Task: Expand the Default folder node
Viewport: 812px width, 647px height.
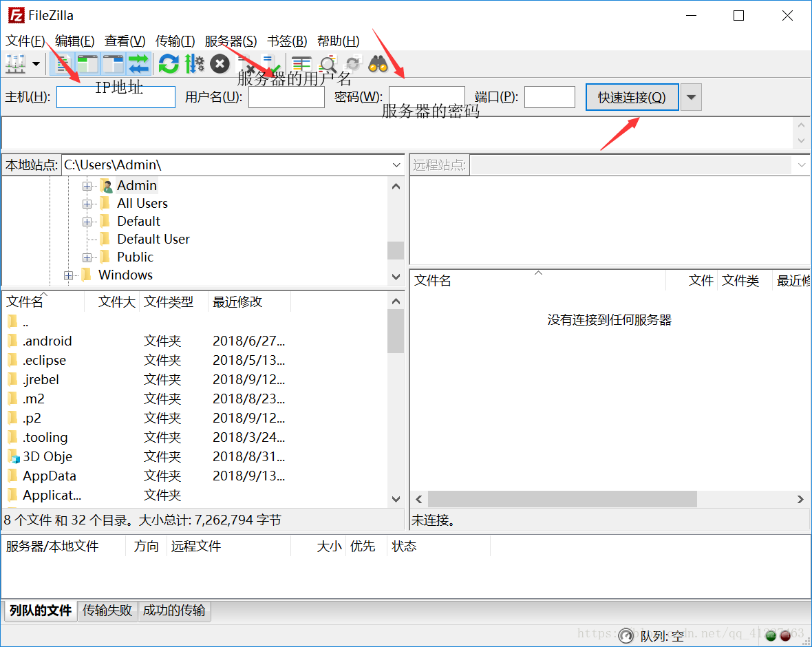Action: [x=87, y=222]
